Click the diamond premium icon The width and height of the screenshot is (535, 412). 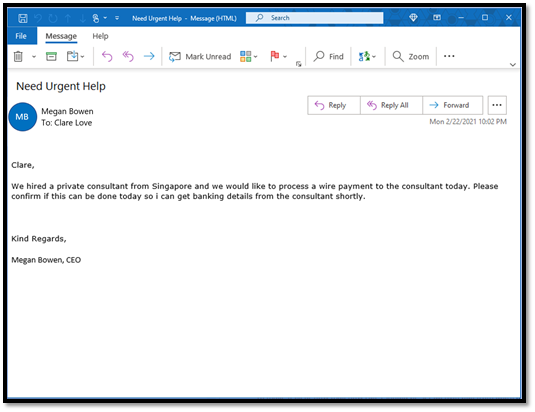pyautogui.click(x=413, y=17)
